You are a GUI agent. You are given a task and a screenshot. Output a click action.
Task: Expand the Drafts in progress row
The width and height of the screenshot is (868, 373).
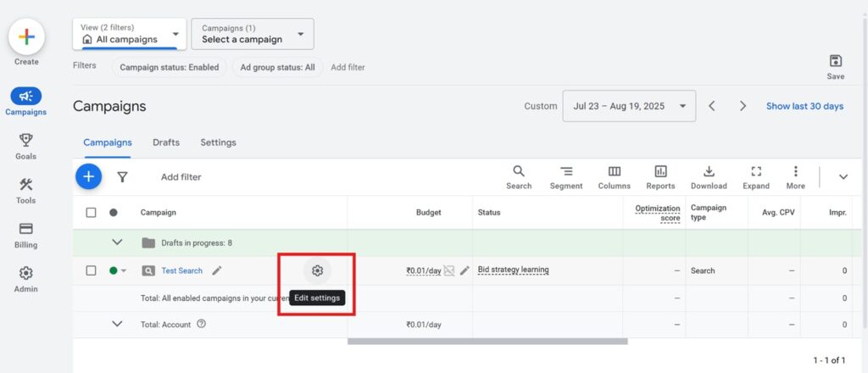pos(117,242)
